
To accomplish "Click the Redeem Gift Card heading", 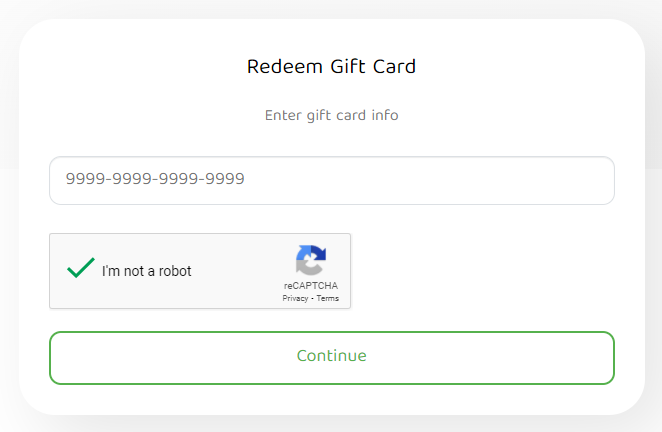I will pos(331,67).
